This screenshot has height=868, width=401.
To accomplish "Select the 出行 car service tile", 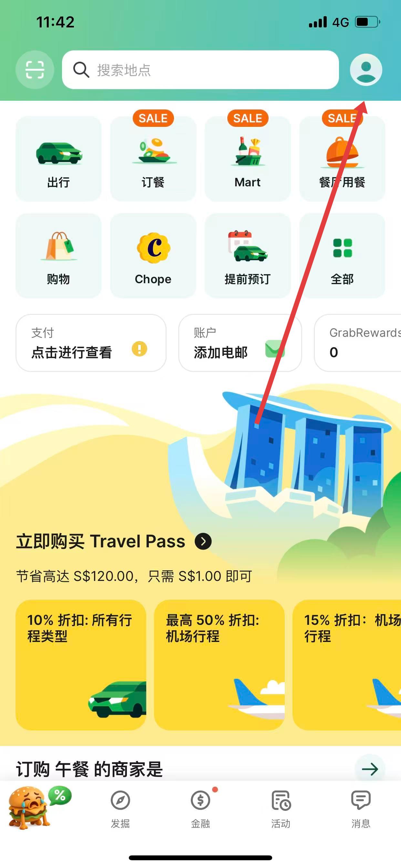I will [x=59, y=159].
